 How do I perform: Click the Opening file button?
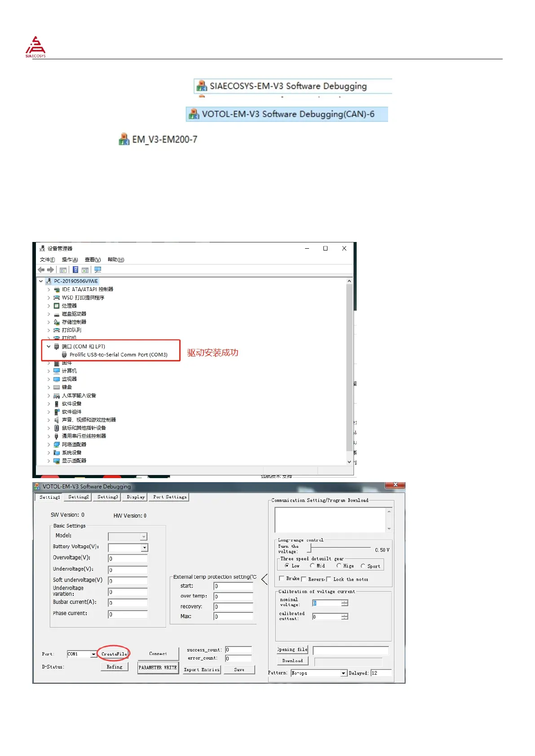click(x=292, y=650)
